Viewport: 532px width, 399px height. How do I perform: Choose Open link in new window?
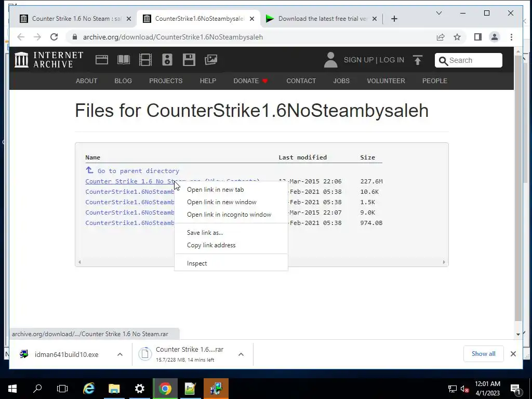(x=231, y=202)
